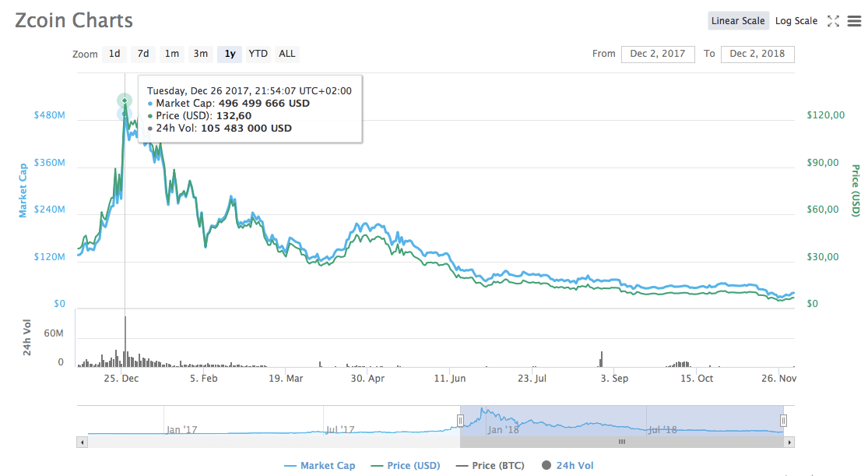This screenshot has width=868, height=476.
Task: Click the right arrow of navigator scrollbar
Action: 789,443
